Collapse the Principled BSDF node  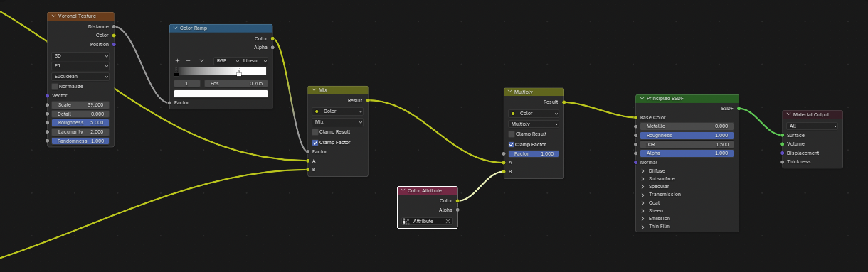click(642, 99)
